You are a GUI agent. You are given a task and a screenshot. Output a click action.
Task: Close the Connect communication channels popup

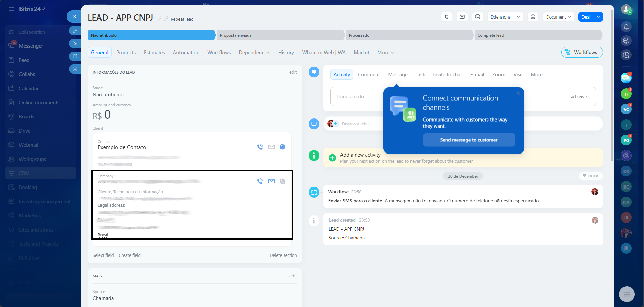point(518,93)
